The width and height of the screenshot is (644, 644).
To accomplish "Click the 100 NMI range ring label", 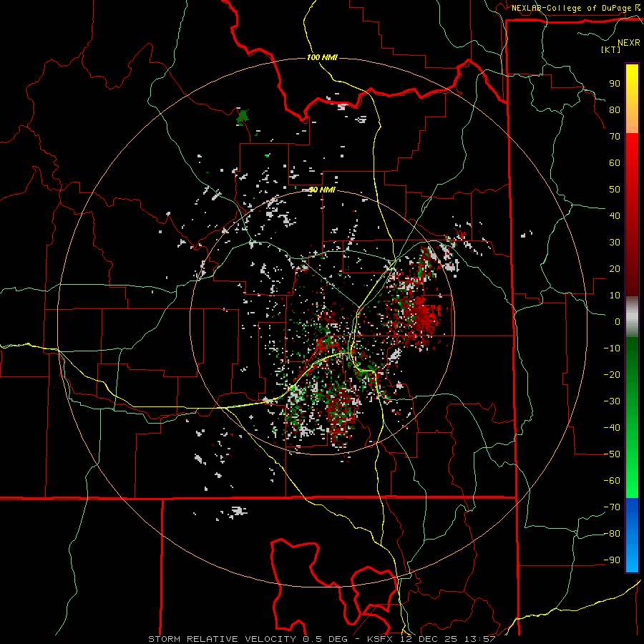I will point(322,57).
